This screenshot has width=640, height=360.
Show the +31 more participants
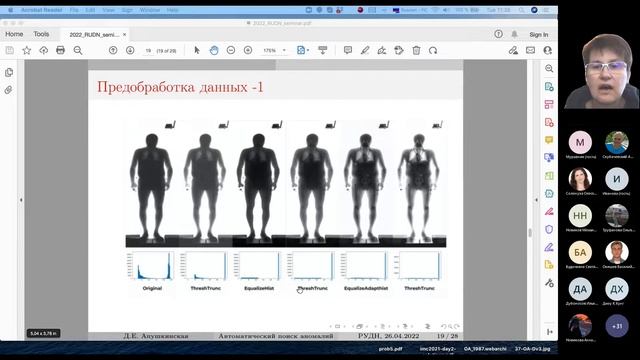tap(617, 325)
